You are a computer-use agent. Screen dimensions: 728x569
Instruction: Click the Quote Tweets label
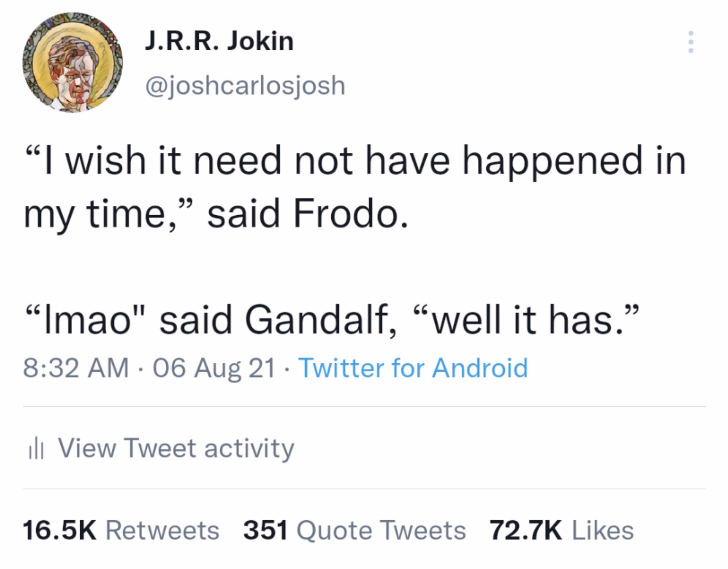click(x=381, y=531)
